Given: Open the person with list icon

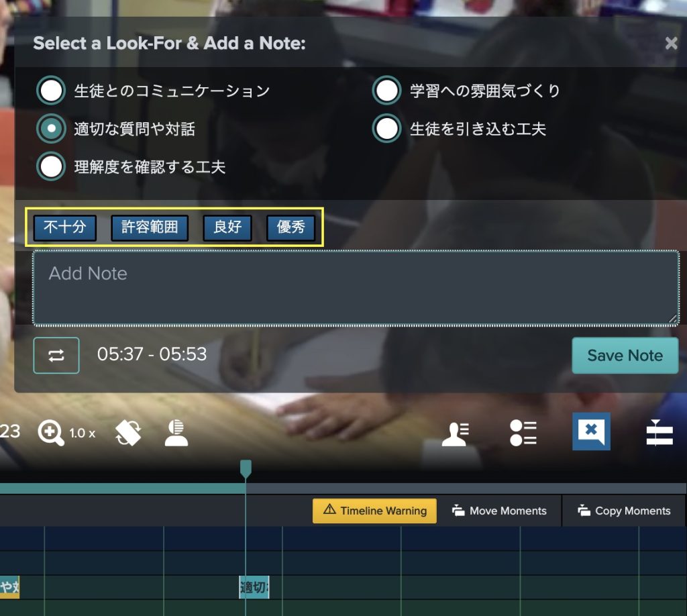Looking at the screenshot, I should [455, 433].
